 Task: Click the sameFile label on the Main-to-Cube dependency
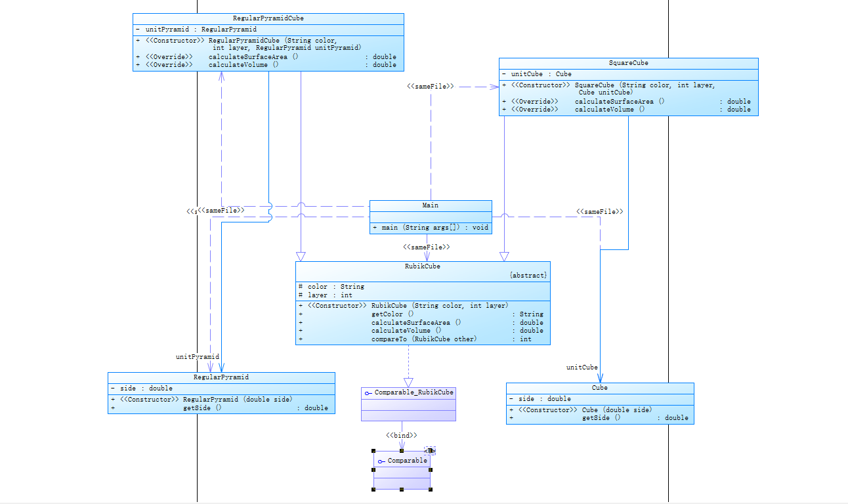click(600, 212)
